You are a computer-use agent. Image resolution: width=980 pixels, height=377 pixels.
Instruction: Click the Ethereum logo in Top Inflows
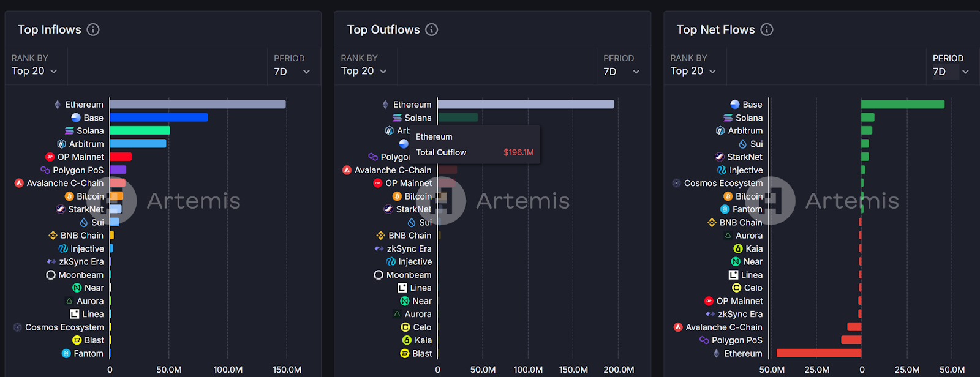58,105
